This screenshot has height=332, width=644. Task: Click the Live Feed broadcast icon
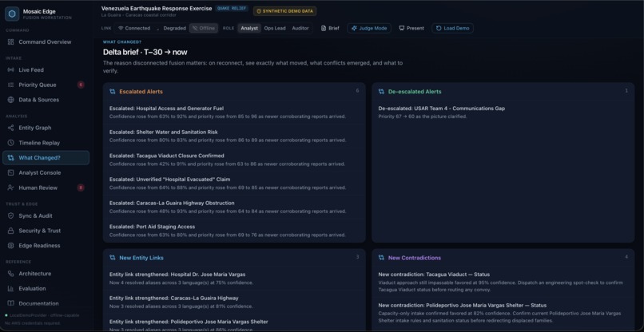click(10, 69)
